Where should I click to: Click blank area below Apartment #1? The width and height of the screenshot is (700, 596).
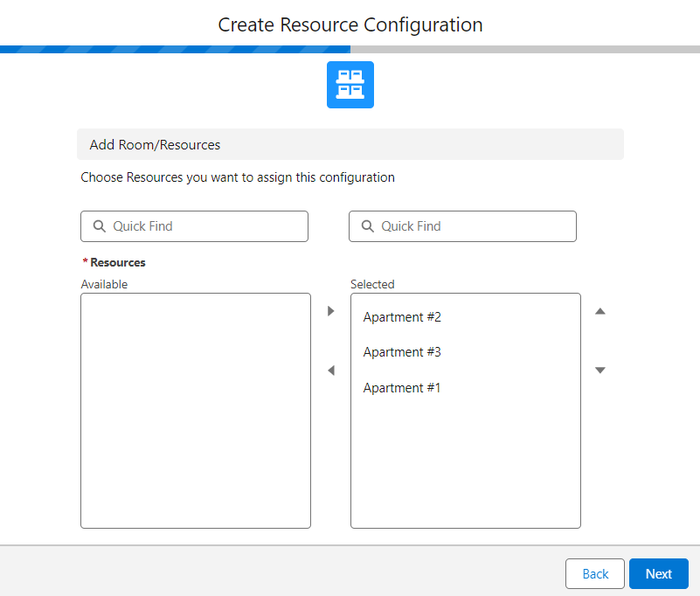(x=465, y=463)
